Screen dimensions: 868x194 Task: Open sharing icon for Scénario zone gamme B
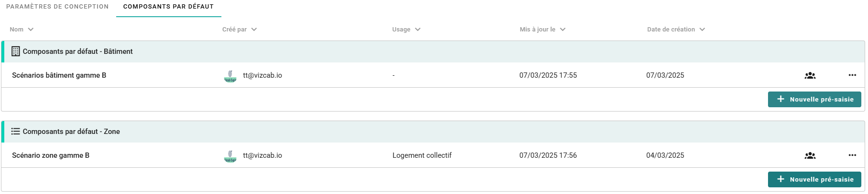coord(810,155)
